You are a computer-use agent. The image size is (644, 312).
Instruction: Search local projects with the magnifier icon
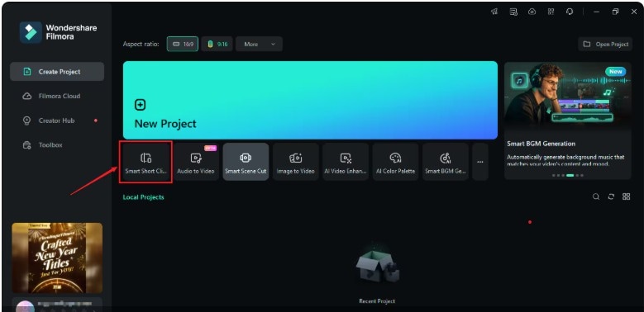coord(596,196)
